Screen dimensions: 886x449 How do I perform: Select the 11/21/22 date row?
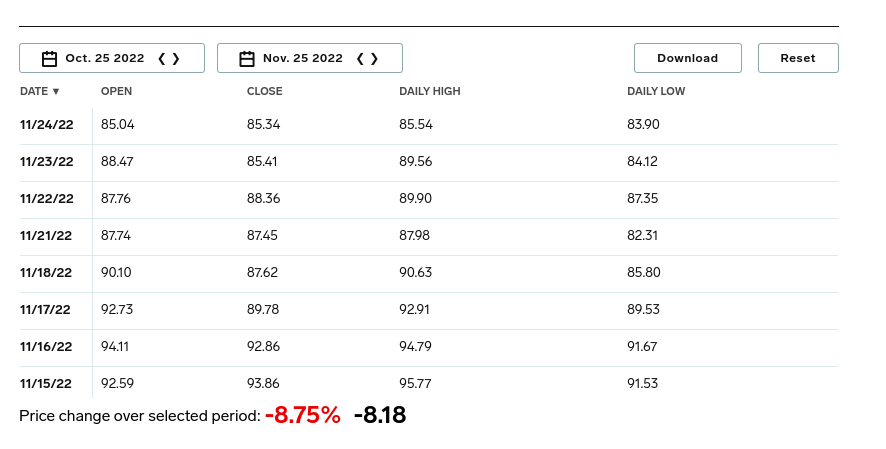click(429, 236)
